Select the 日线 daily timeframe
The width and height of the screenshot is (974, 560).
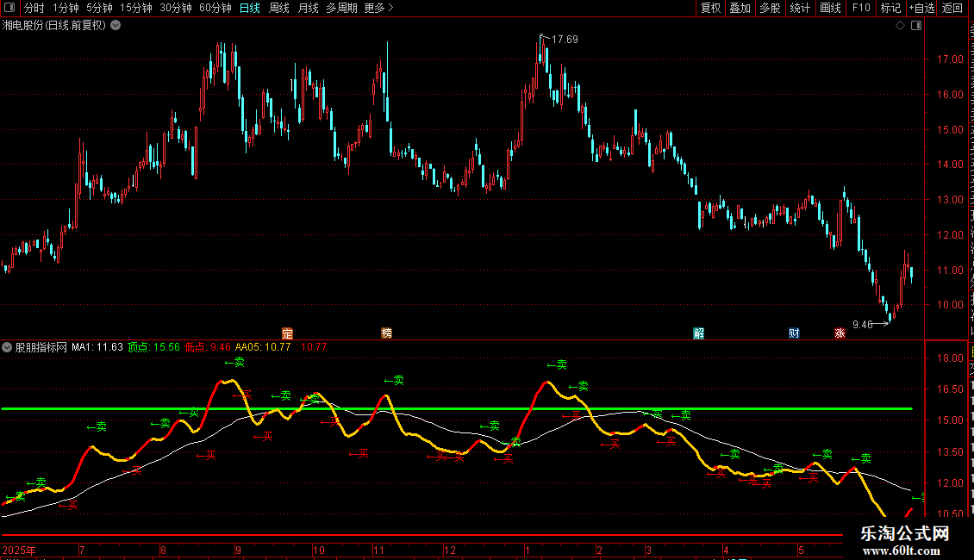pyautogui.click(x=250, y=8)
